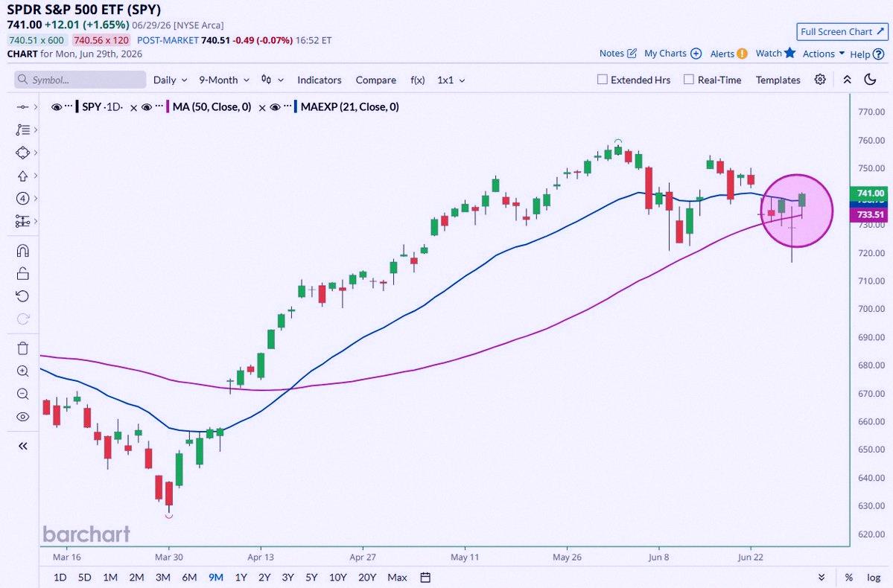893x588 pixels.
Task: Click the 741.00 price axis label
Action: tap(869, 193)
